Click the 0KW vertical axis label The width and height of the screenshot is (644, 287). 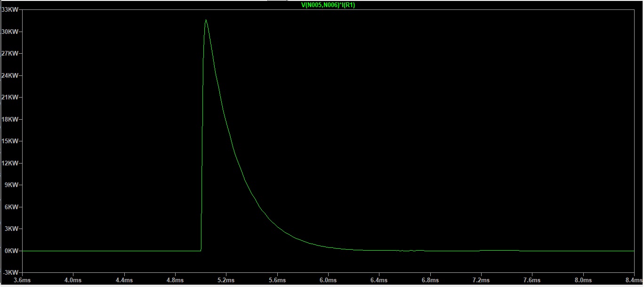pos(11,251)
